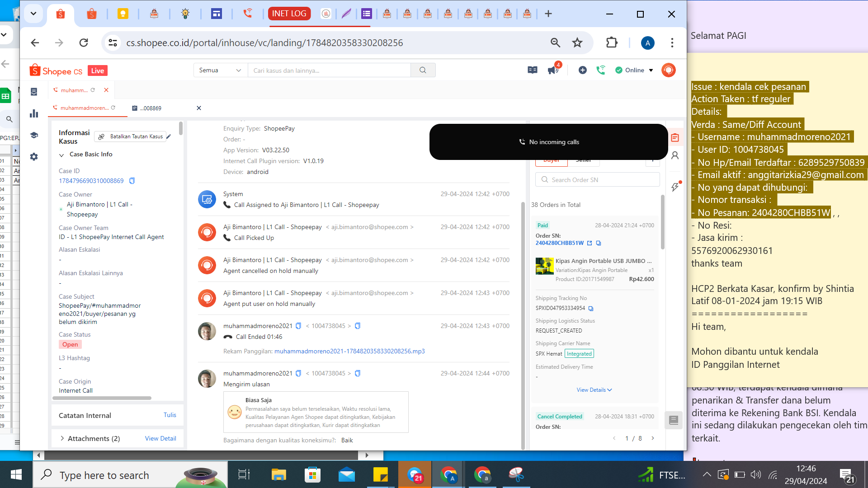Open the call recording mp3 link
Image resolution: width=868 pixels, height=488 pixels.
(x=349, y=351)
